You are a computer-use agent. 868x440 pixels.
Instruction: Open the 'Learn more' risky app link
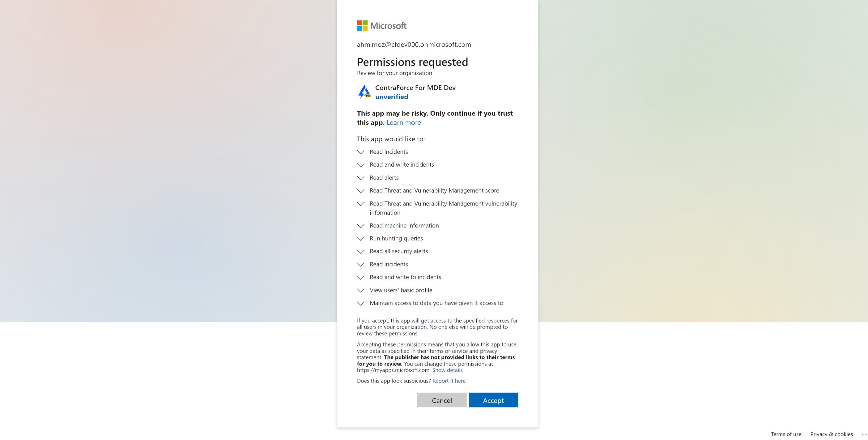(403, 123)
